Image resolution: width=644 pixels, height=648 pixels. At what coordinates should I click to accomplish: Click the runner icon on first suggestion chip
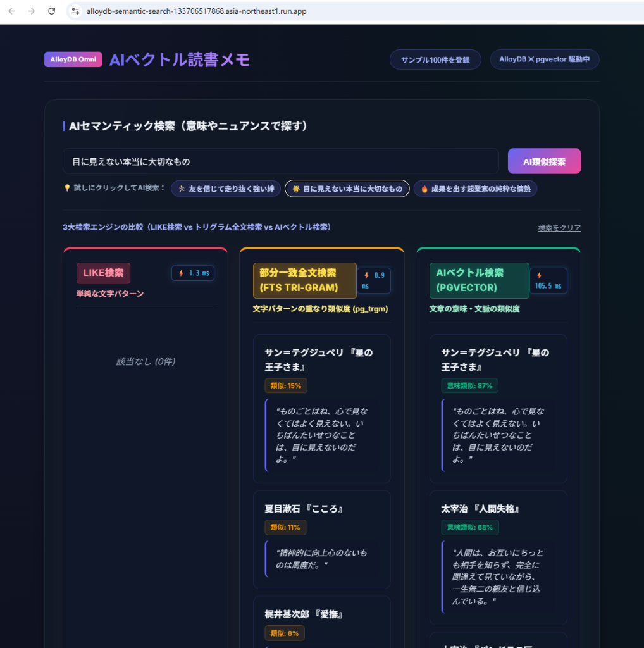click(182, 189)
